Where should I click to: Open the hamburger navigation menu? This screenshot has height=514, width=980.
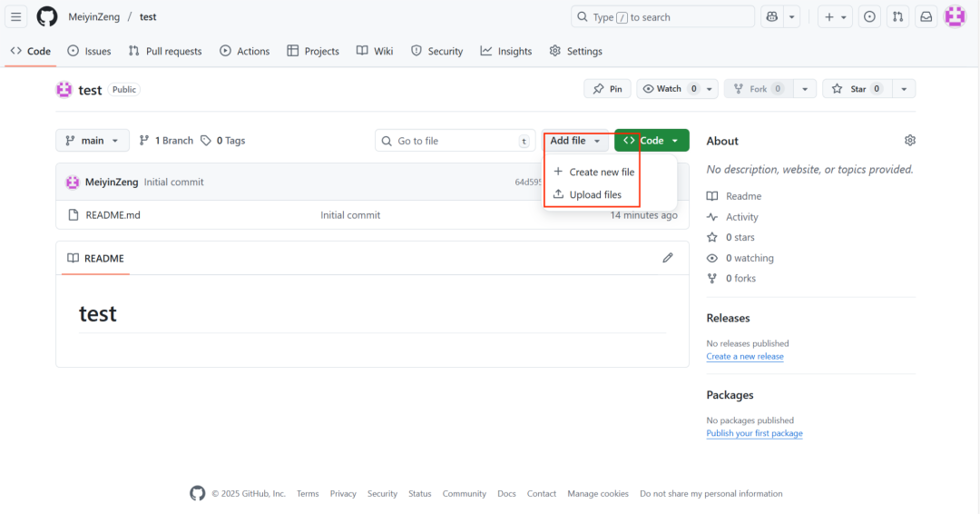click(15, 17)
